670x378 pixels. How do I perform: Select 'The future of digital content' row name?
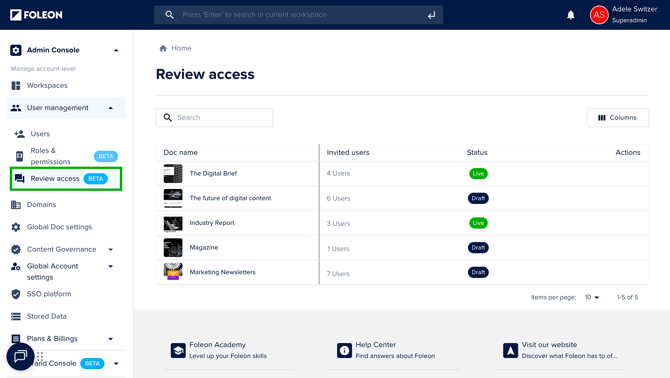(230, 198)
